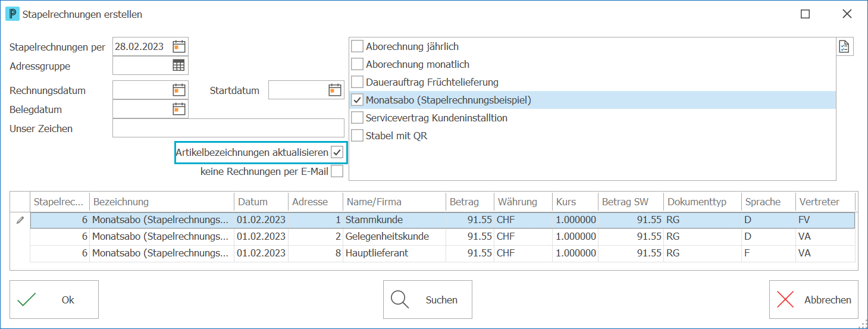Image resolution: width=868 pixels, height=329 pixels.
Task: Check Servicevertrag Kundeninstalltion
Action: [x=357, y=118]
